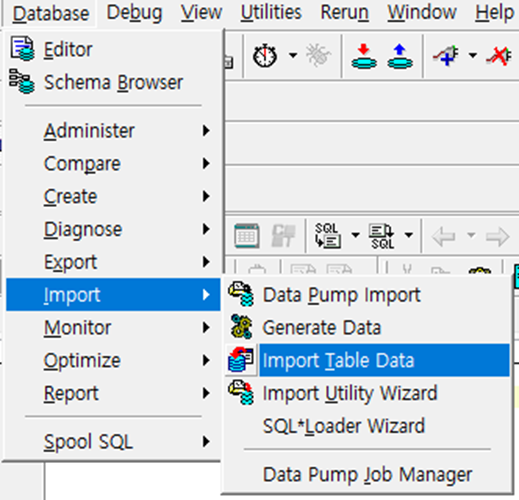
Task: Select Import Table Data
Action: coord(367,360)
